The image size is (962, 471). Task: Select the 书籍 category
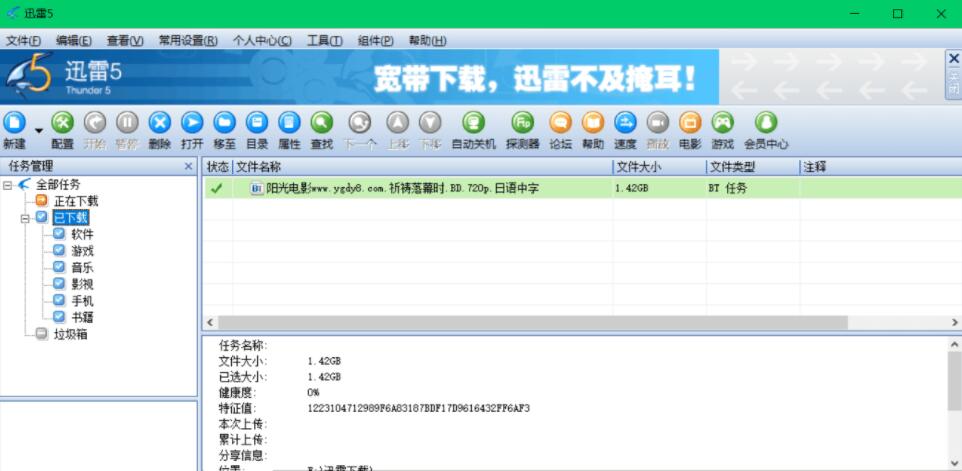[x=82, y=317]
